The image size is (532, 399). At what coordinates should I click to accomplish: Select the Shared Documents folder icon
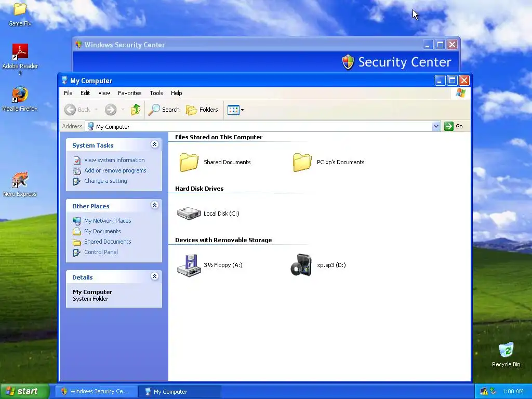point(189,162)
